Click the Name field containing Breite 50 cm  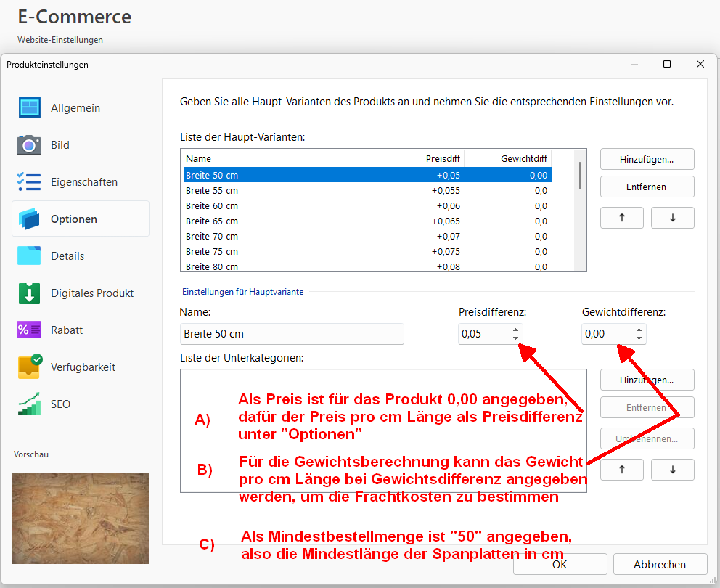[x=292, y=333]
